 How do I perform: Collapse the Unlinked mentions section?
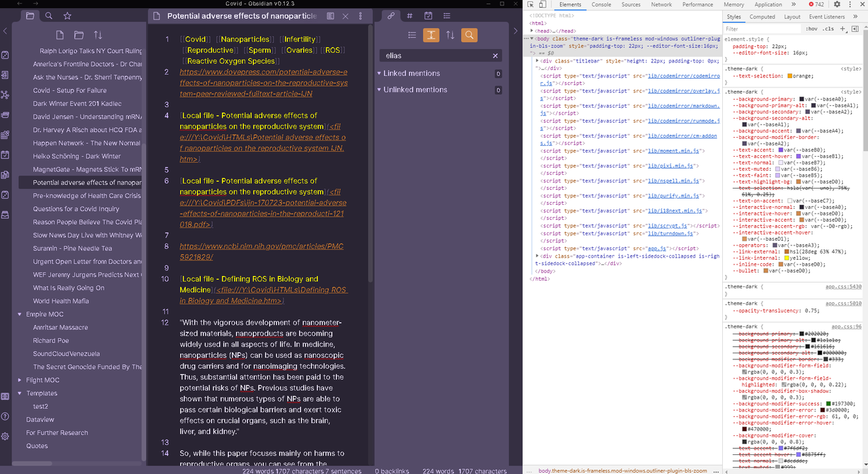click(380, 90)
